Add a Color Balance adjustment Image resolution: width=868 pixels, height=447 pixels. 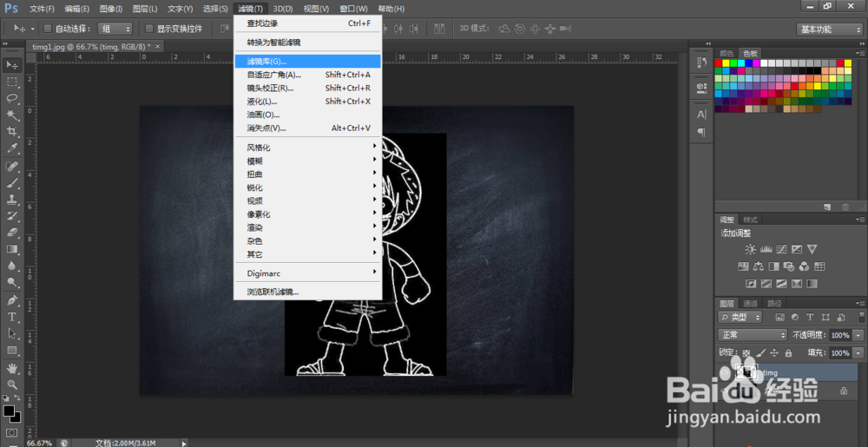[x=759, y=266]
